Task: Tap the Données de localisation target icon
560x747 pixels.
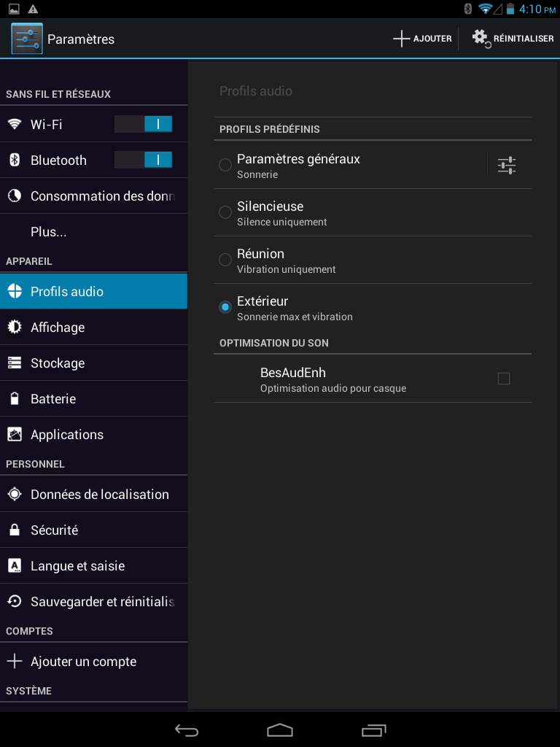Action: 15,494
